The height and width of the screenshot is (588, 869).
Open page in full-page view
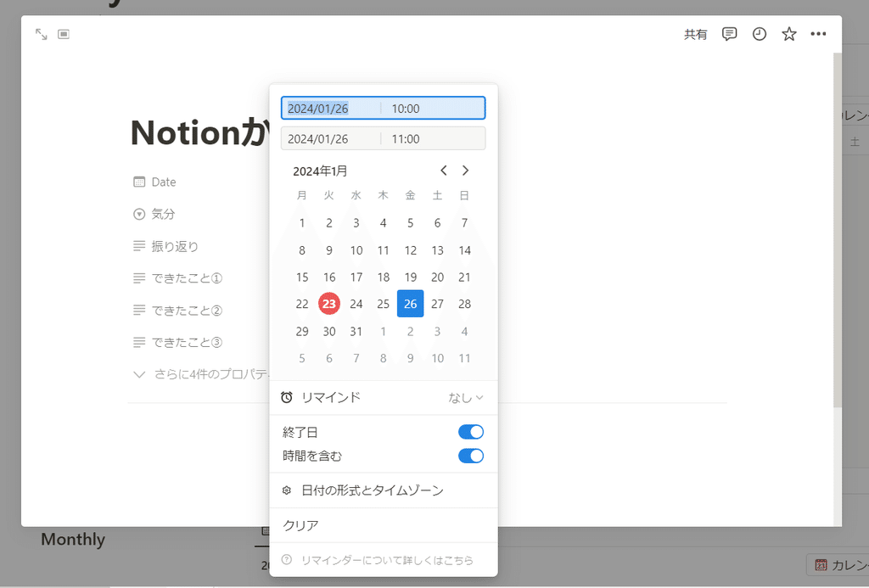tap(41, 34)
